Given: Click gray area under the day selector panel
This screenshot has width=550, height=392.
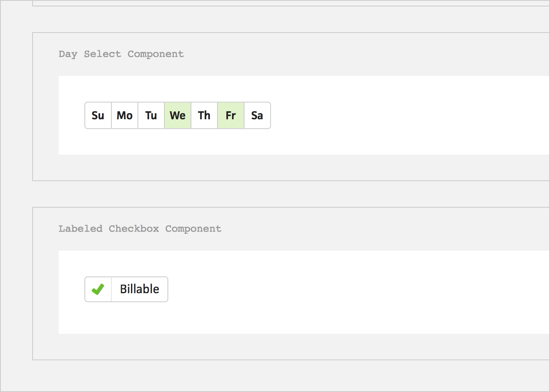Looking at the screenshot, I should click(x=281, y=167).
